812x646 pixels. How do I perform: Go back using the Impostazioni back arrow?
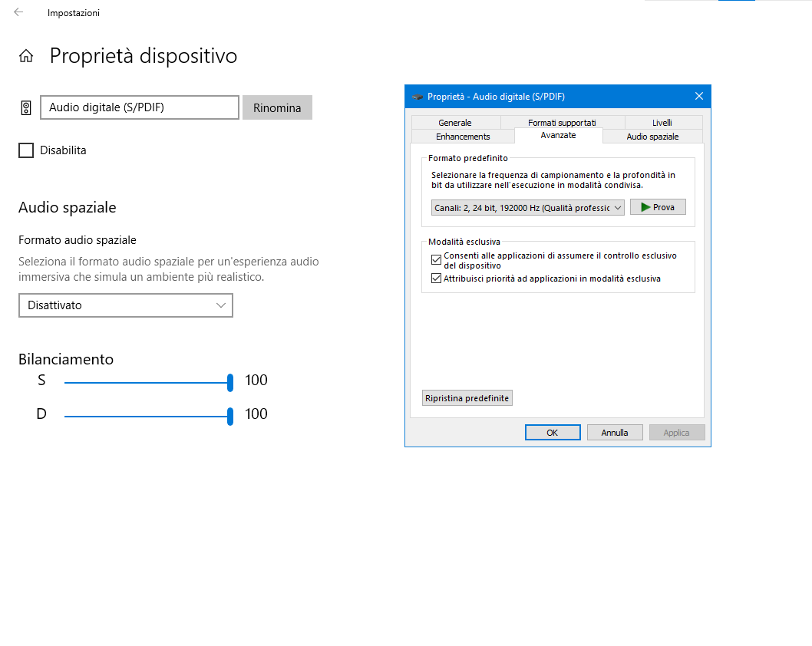pyautogui.click(x=18, y=12)
